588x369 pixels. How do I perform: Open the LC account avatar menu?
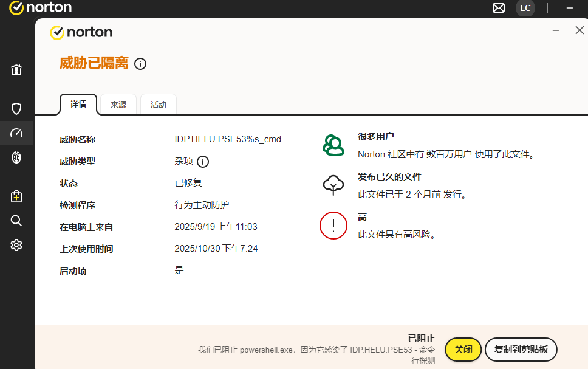[x=525, y=8]
